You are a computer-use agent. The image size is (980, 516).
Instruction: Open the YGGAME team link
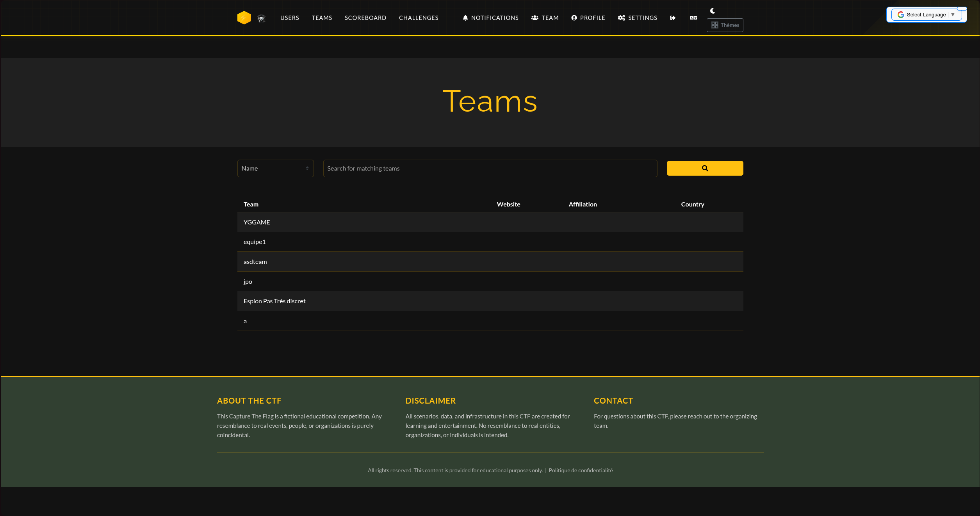click(257, 222)
